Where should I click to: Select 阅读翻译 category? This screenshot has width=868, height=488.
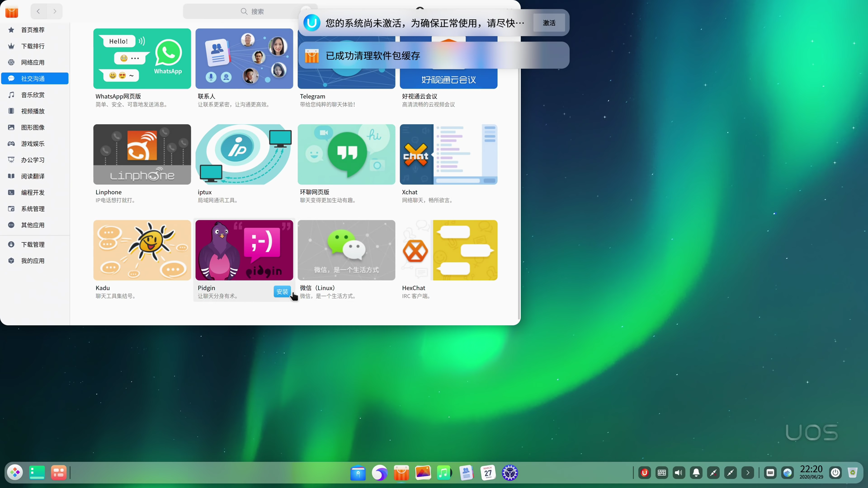[x=35, y=176]
